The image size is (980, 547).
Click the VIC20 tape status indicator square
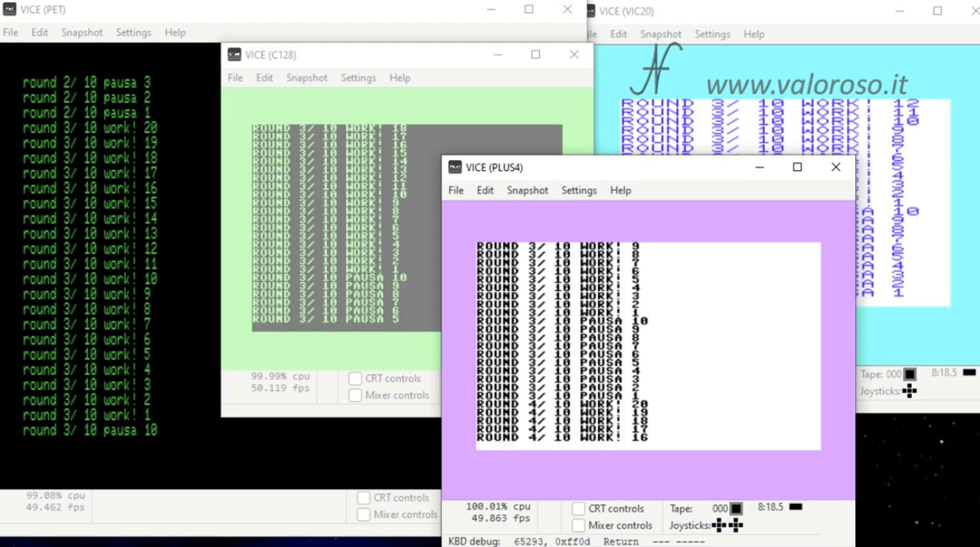pos(910,374)
